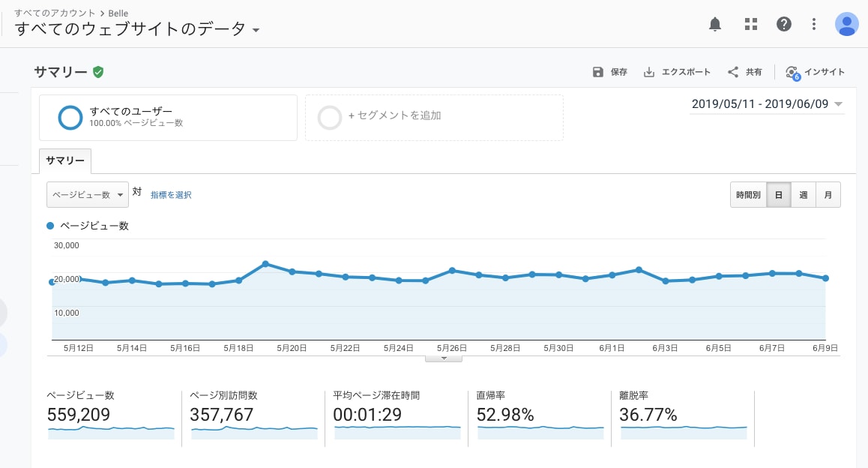Click the 00:01:29 value
This screenshot has height=468, width=868.
point(367,414)
